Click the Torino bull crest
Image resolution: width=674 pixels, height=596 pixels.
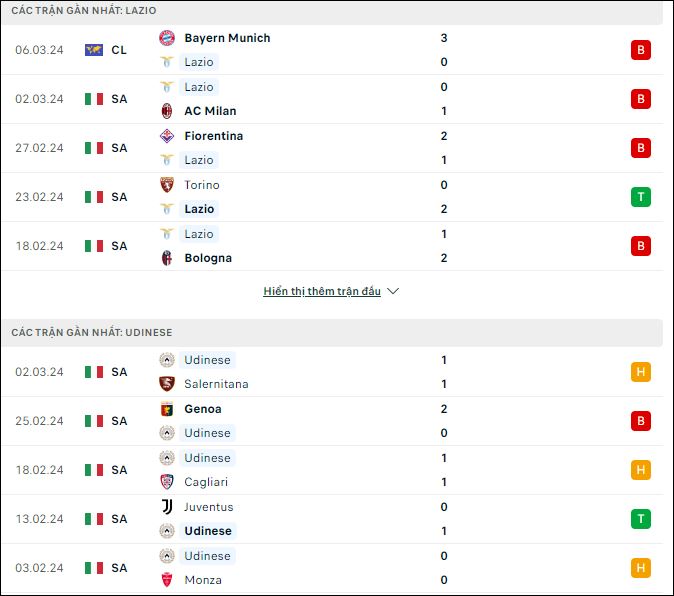click(167, 185)
